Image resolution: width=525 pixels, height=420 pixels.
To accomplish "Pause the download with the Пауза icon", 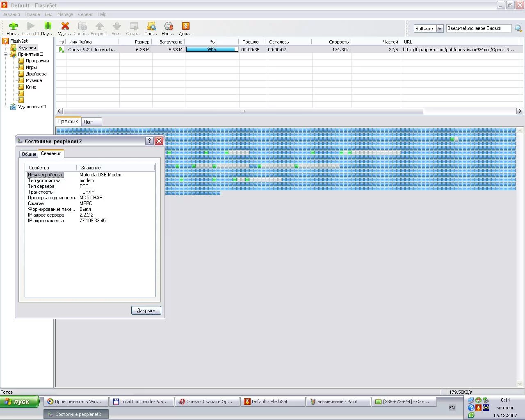I will point(48,26).
